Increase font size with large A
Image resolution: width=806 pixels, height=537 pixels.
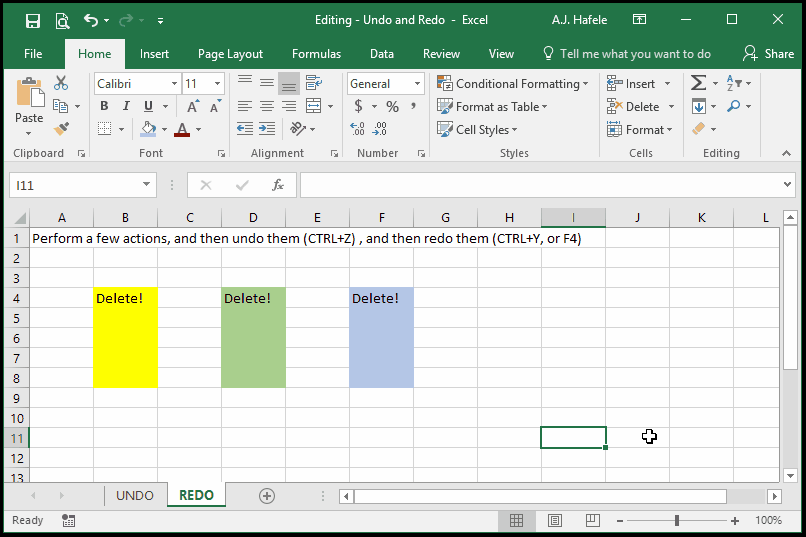click(x=193, y=106)
